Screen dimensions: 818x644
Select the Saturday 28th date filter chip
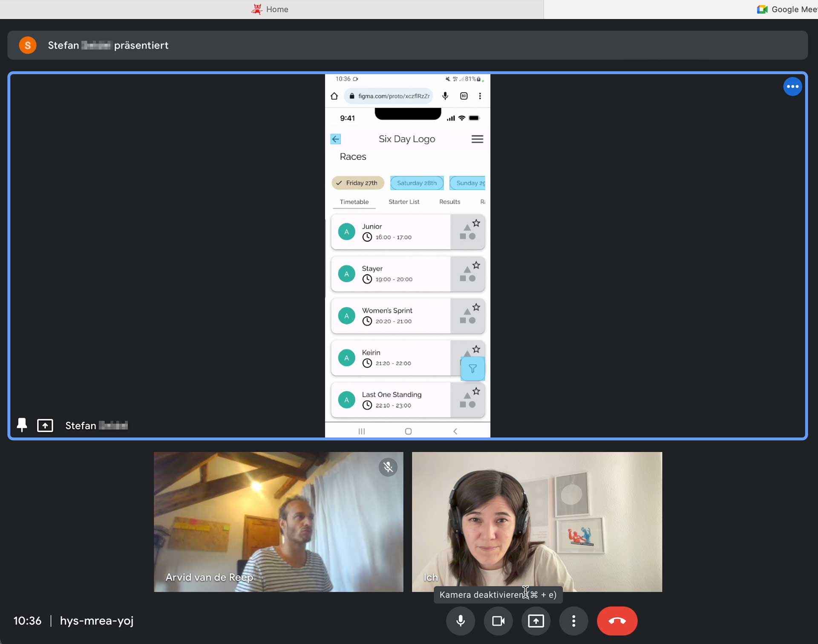416,182
